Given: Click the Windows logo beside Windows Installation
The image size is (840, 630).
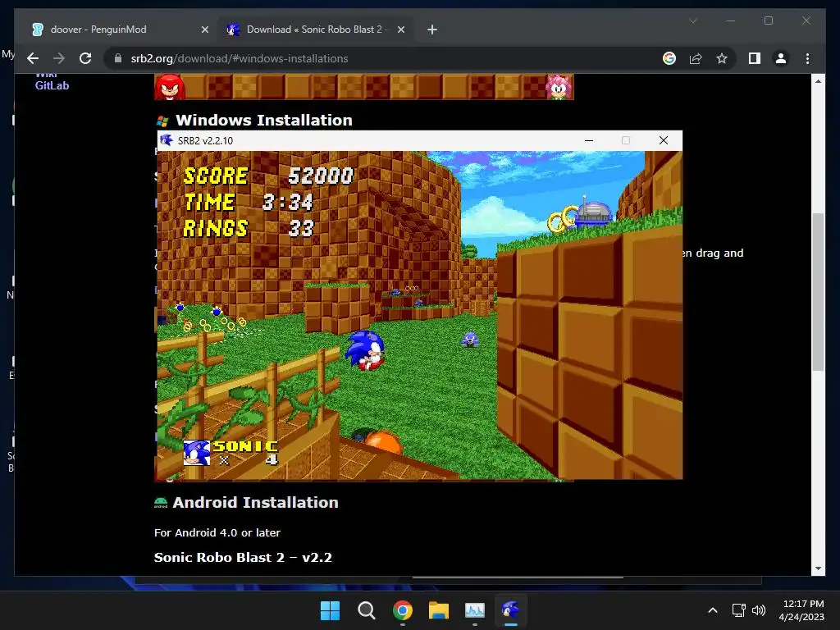Looking at the screenshot, I should point(162,121).
